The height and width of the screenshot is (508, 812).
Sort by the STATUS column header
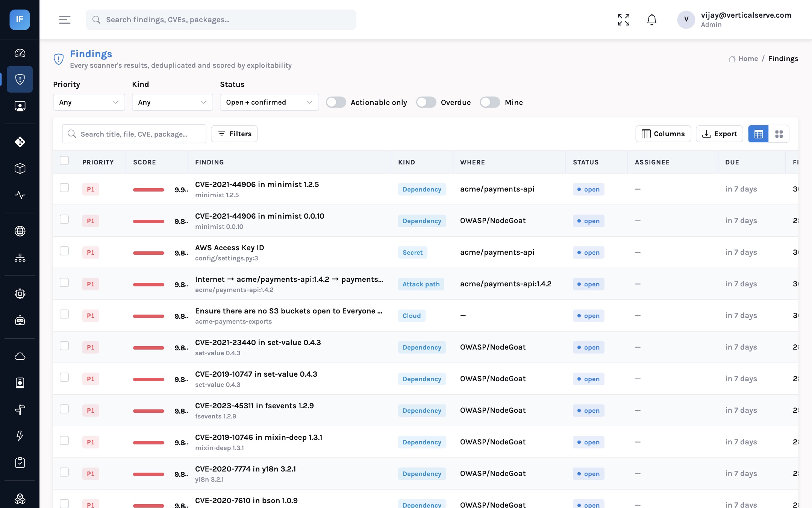click(586, 162)
